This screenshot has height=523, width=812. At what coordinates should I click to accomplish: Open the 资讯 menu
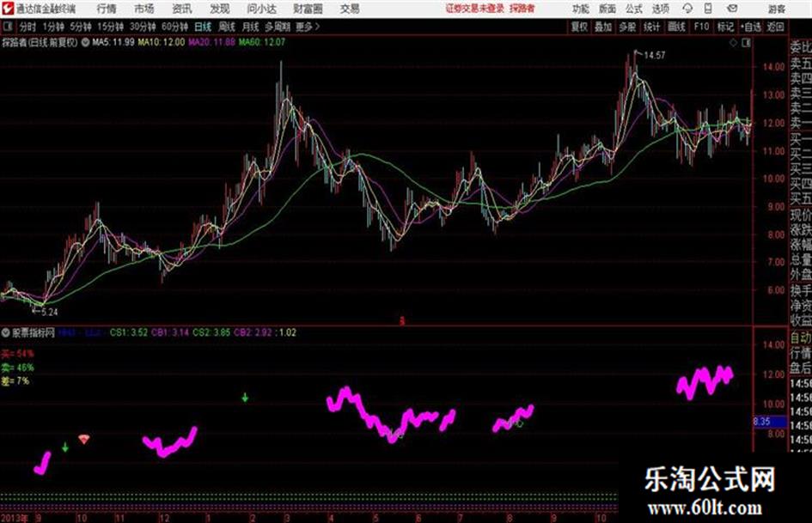(x=182, y=9)
